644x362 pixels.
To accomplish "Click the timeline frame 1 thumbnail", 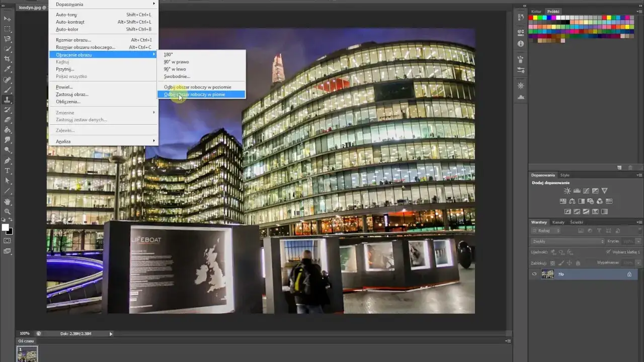I will 27,354.
